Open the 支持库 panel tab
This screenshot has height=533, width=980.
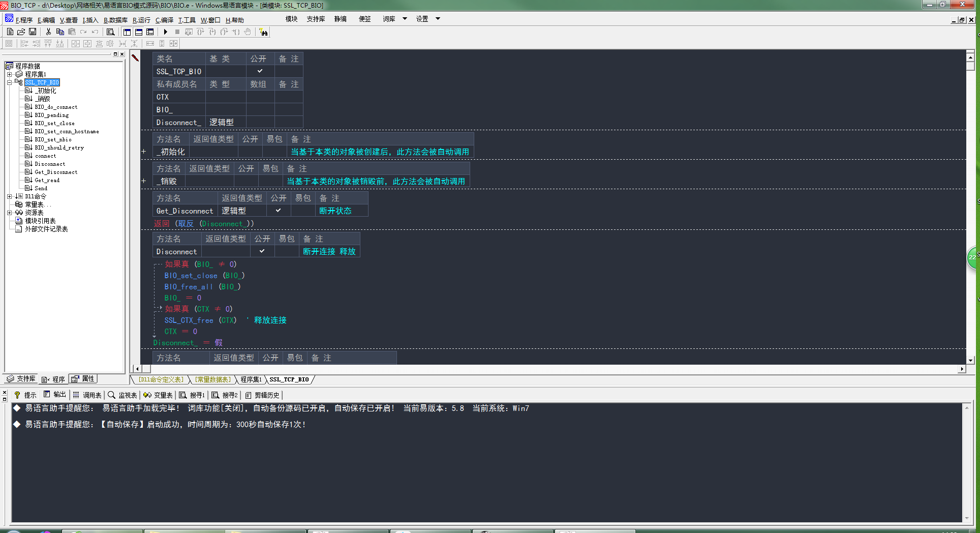click(x=21, y=379)
